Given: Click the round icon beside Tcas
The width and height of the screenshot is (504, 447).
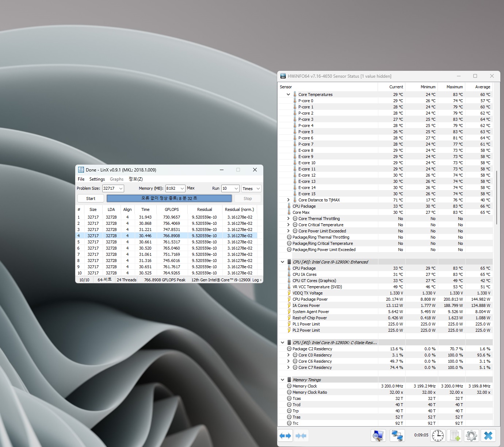Looking at the screenshot, I should pos(289,398).
